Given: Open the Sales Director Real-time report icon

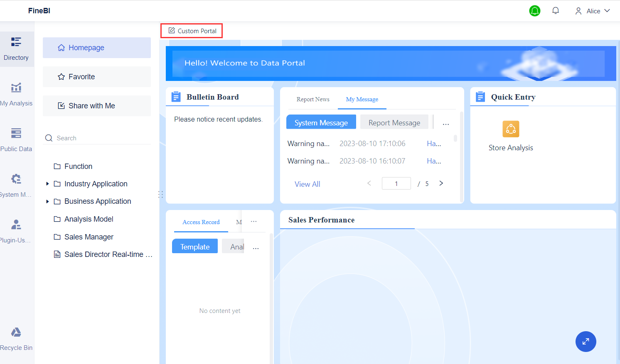Looking at the screenshot, I should [57, 254].
